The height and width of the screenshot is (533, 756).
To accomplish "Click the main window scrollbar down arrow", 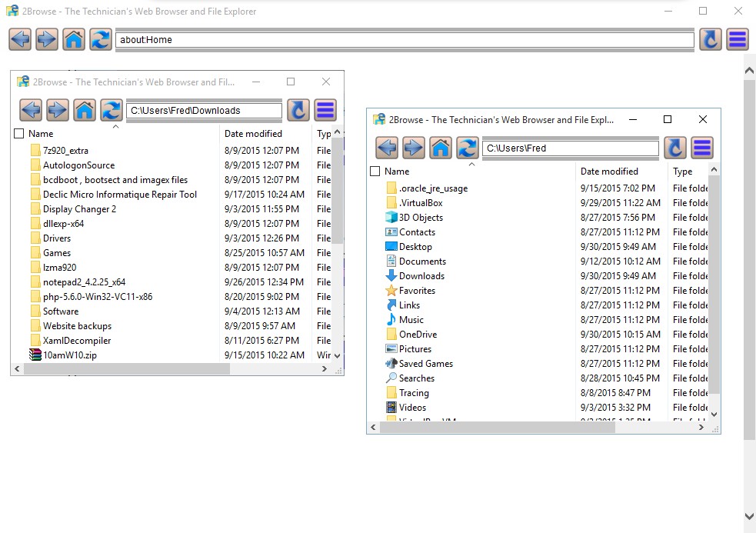I will pos(749,516).
